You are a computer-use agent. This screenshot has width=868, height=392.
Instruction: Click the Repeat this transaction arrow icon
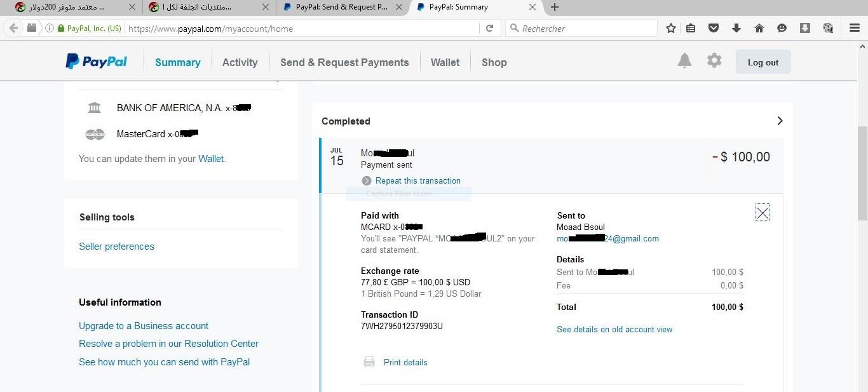click(367, 181)
